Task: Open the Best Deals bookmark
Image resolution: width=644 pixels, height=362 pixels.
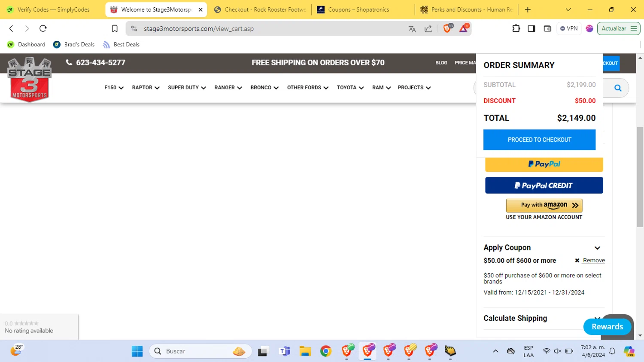Action: coord(121,45)
